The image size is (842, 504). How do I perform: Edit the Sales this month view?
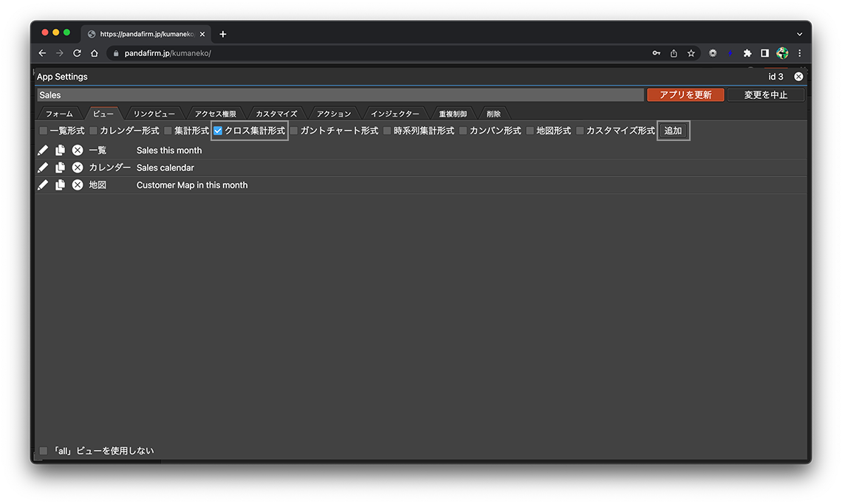[43, 151]
